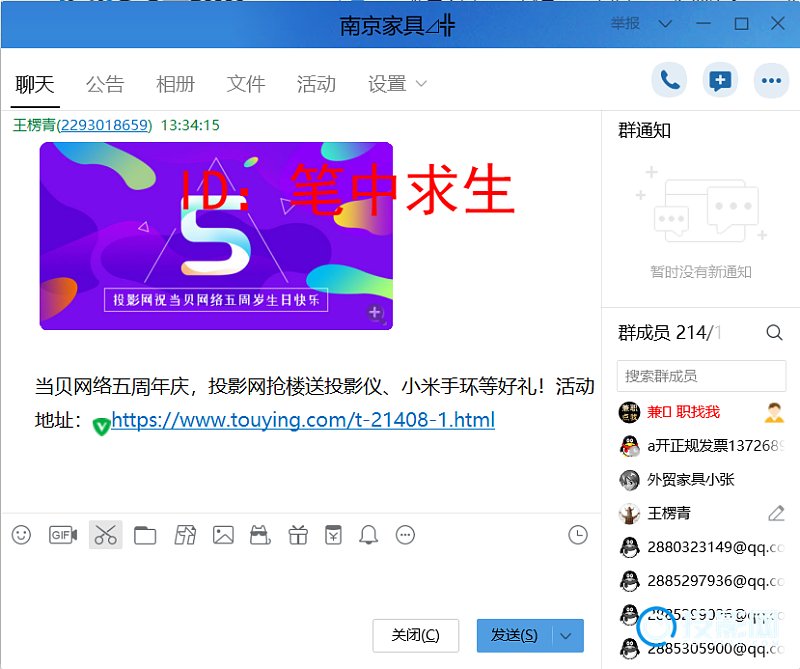This screenshot has width=800, height=669.
Task: Click the folder icon to send file
Action: [145, 535]
